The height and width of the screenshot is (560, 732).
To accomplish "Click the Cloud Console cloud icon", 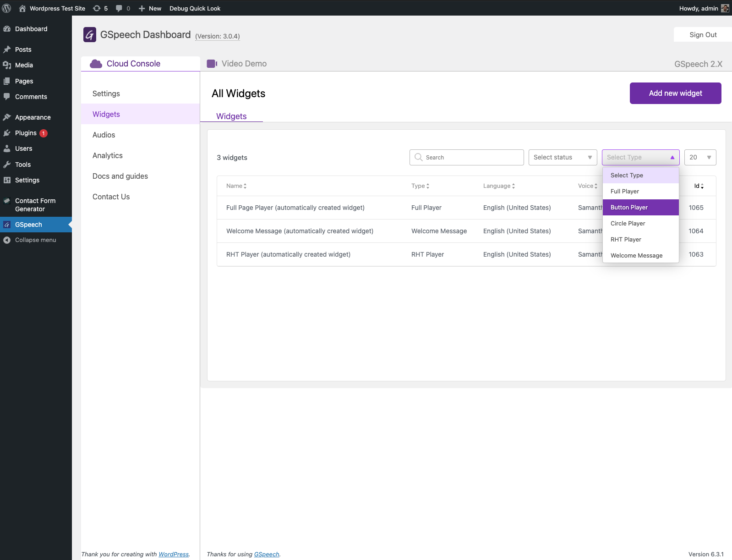I will (96, 64).
